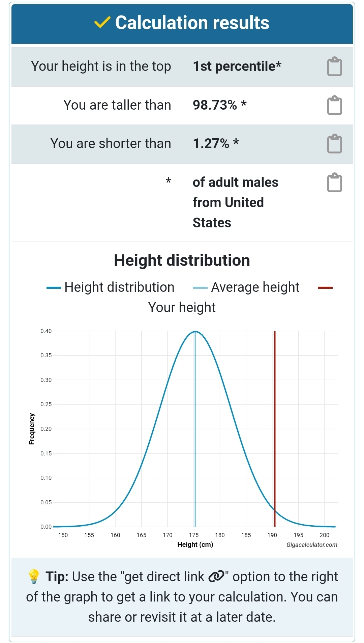Click the vertical "Frequency" axis label
Image resolution: width=364 pixels, height=643 pixels.
coord(32,429)
